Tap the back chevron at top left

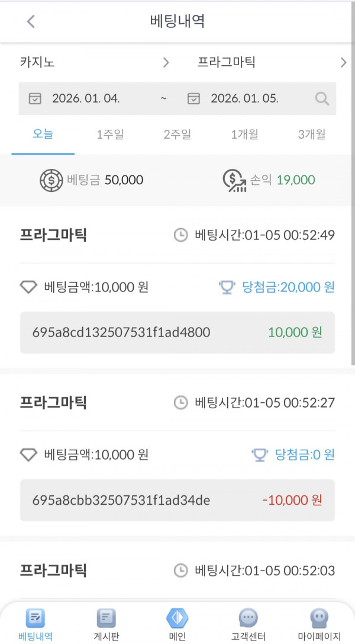pos(30,21)
